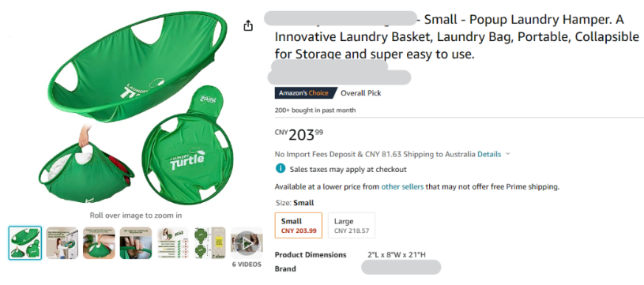Screen dimensions: 644x285
Task: Select the Small size option
Action: tap(299, 225)
